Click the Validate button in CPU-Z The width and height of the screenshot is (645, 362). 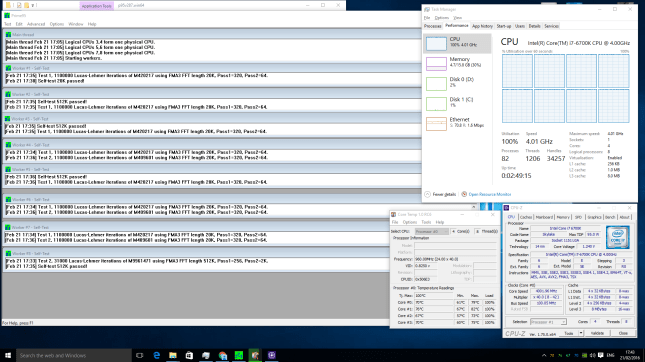pyautogui.click(x=597, y=333)
